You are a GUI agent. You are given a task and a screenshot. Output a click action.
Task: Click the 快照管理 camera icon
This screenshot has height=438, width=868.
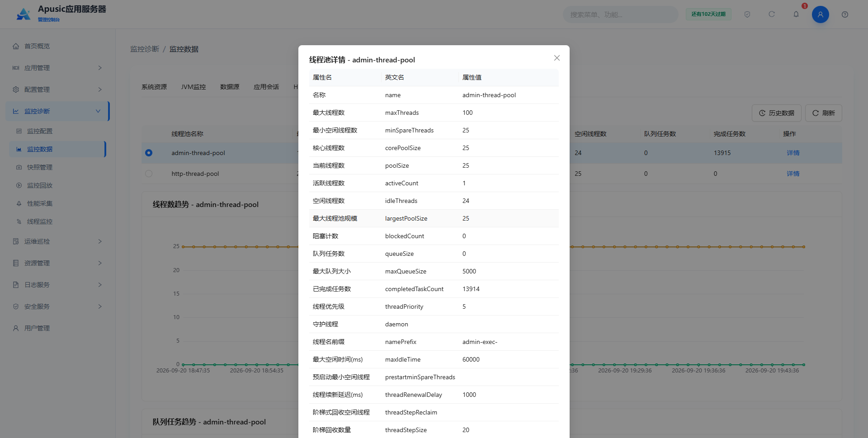click(19, 167)
